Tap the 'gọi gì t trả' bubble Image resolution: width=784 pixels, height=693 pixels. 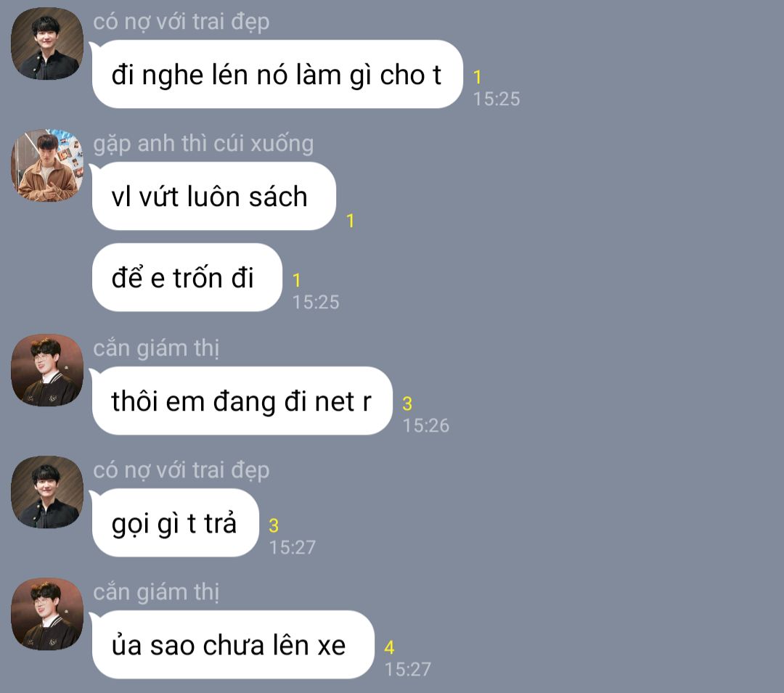(175, 522)
